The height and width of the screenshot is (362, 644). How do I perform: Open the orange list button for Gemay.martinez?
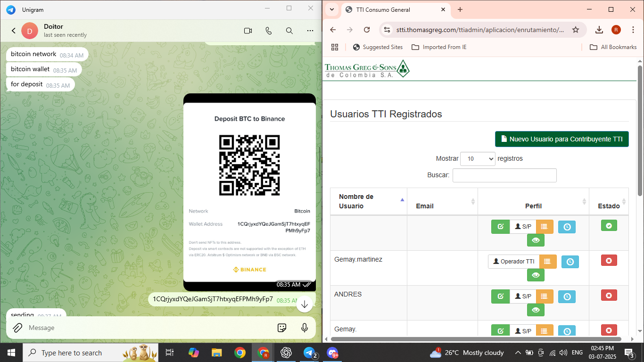(x=547, y=262)
